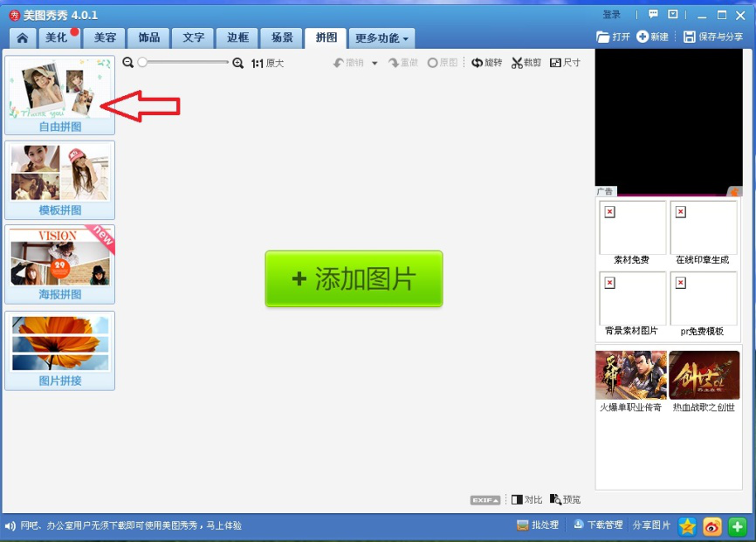Viewport: 756px width, 542px height.
Task: Open the 在线印章生成 ad tile
Action: (x=703, y=233)
